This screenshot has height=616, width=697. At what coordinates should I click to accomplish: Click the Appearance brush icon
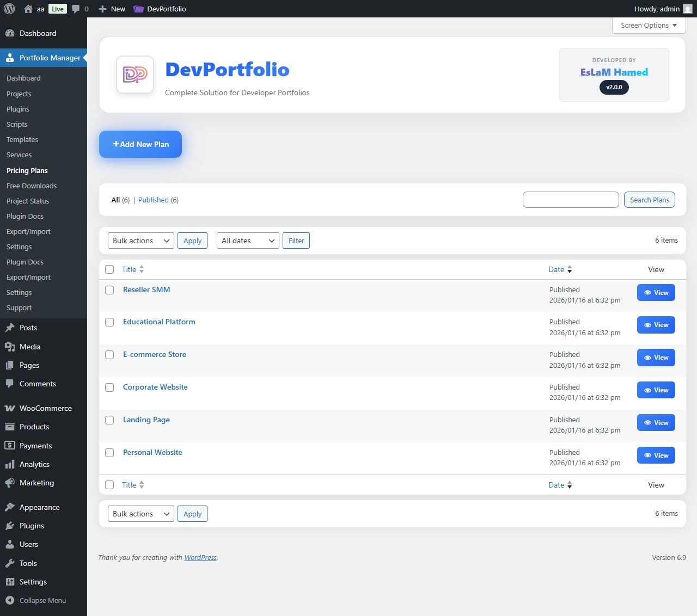coord(10,507)
